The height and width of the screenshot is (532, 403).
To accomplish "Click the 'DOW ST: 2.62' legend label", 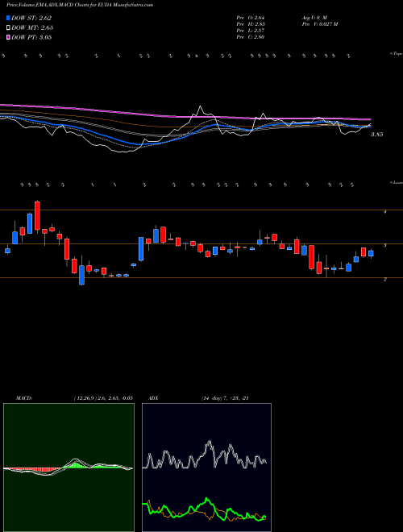I will [x=31, y=19].
